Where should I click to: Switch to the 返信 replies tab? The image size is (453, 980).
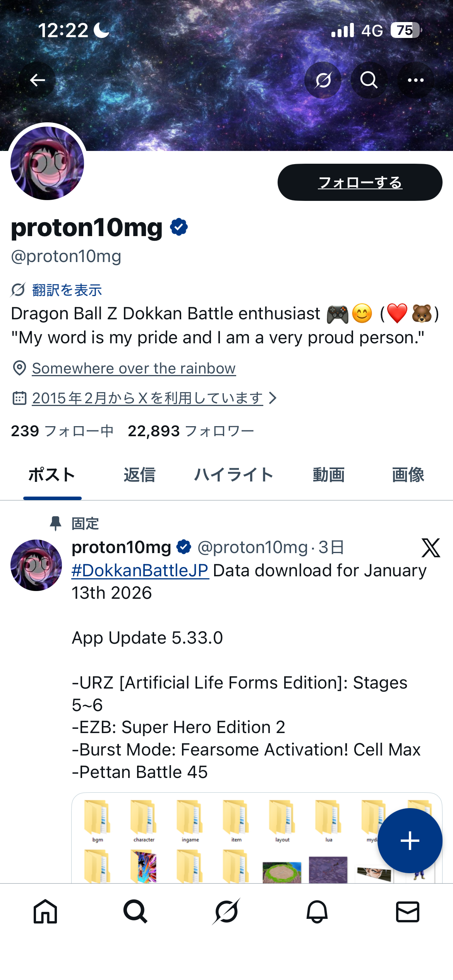pyautogui.click(x=139, y=475)
